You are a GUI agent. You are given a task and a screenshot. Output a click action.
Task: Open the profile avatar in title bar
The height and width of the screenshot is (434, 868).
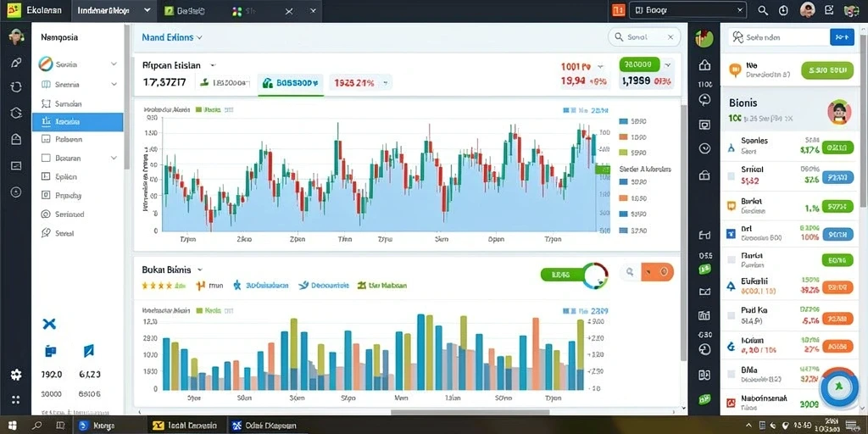coord(808,9)
